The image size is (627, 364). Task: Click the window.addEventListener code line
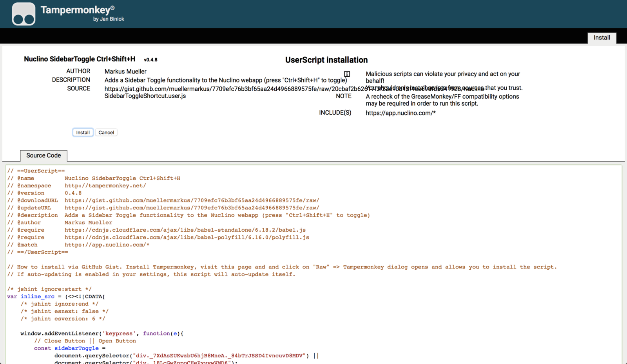point(102,333)
